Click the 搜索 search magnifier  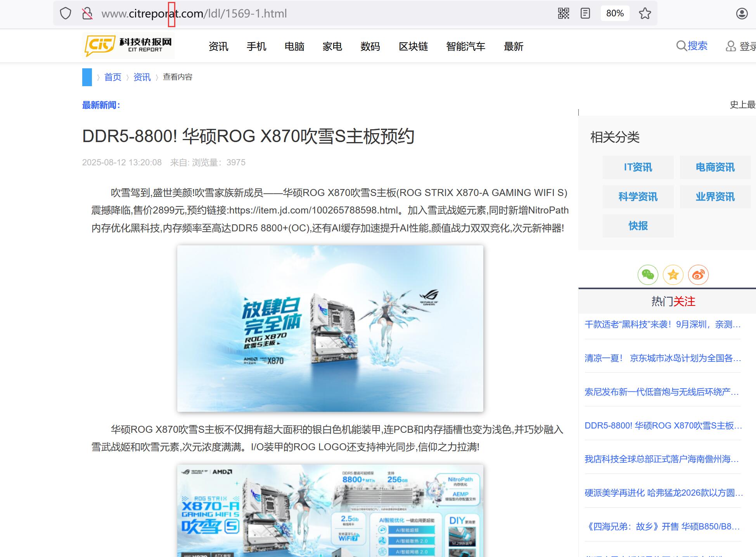point(682,45)
